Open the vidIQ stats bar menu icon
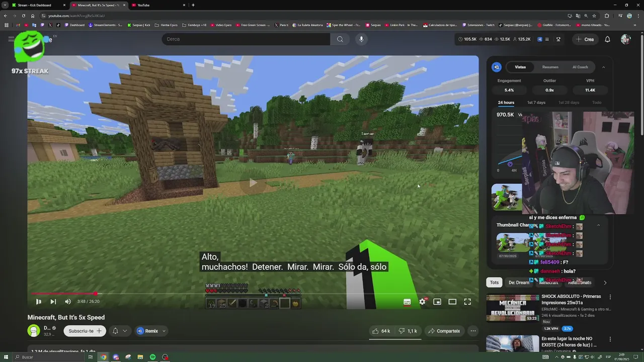644x362 pixels. click(547, 39)
